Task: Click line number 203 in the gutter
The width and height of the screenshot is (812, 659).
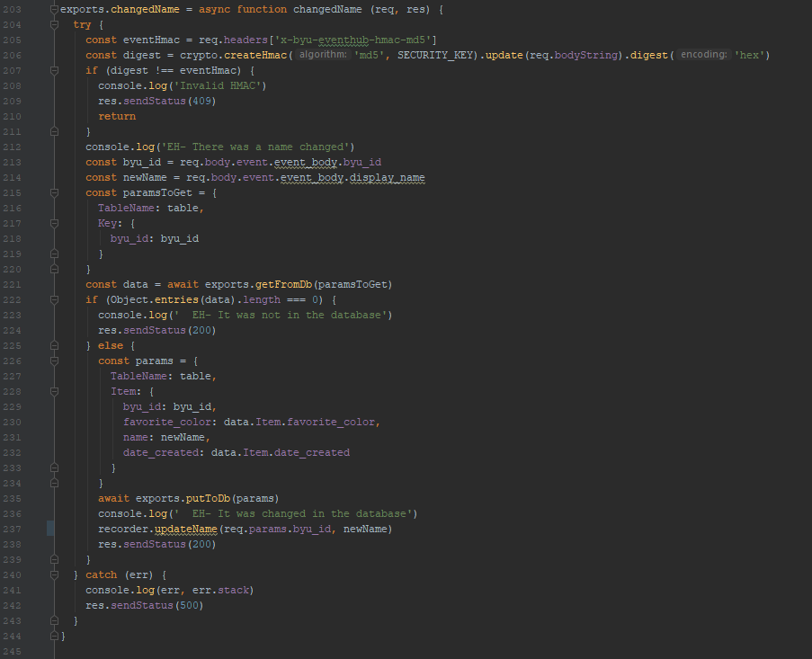Action: (12, 9)
